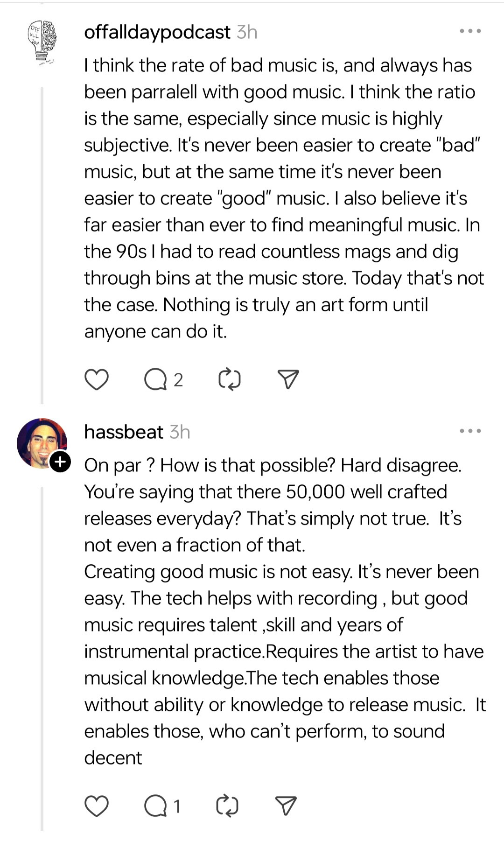
Task: Reply to hassbeat's comment via comment bubble
Action: [x=155, y=806]
